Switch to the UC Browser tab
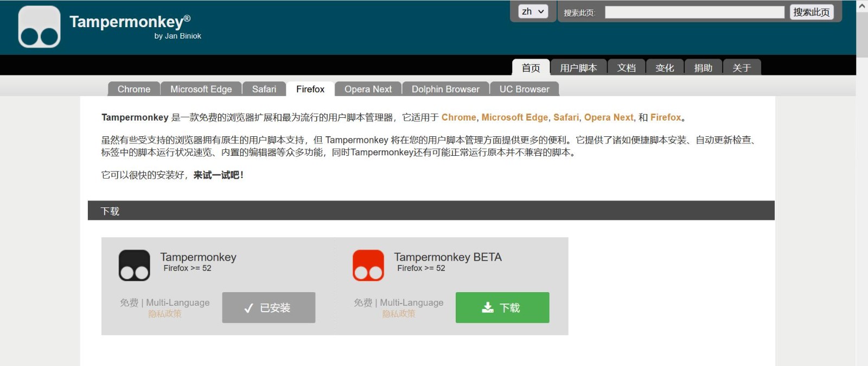 point(525,89)
